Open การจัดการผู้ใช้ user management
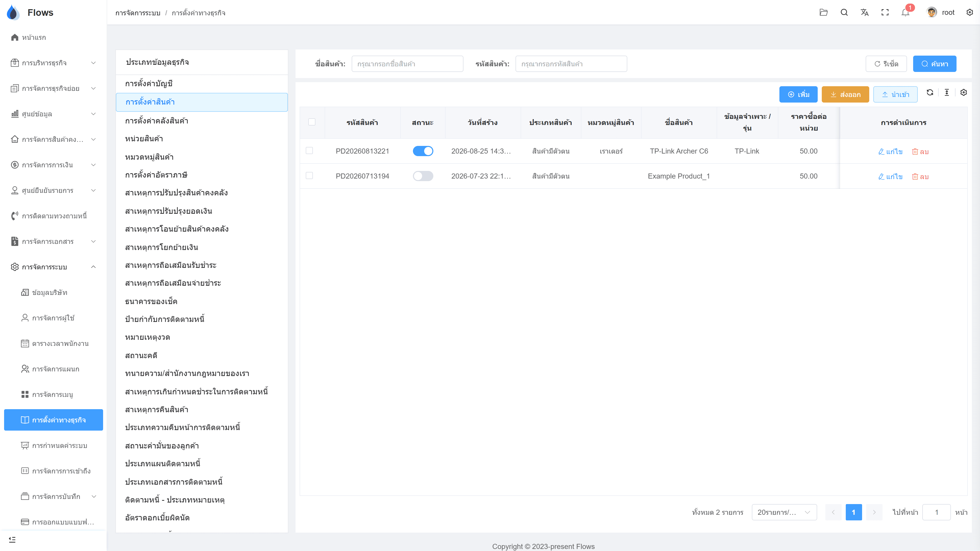Image resolution: width=980 pixels, height=551 pixels. point(53,318)
